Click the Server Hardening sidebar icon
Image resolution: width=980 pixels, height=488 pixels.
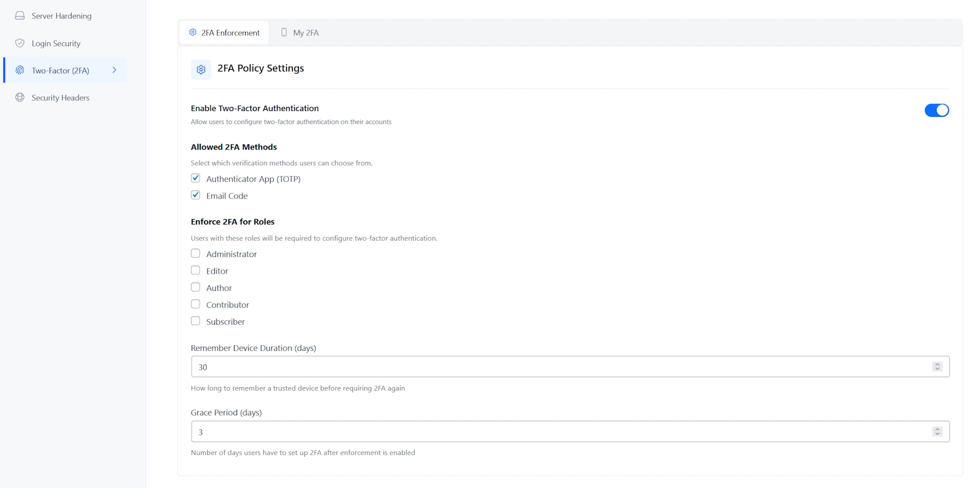(20, 16)
